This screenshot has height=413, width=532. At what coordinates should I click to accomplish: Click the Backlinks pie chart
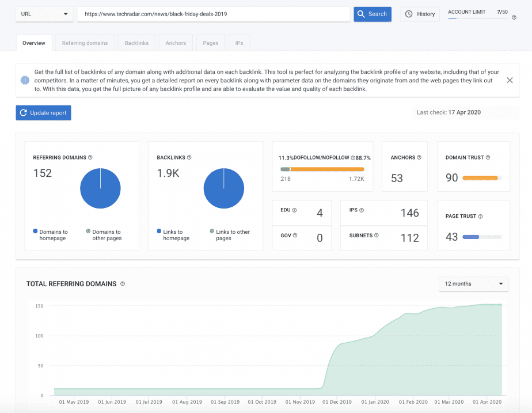224,188
